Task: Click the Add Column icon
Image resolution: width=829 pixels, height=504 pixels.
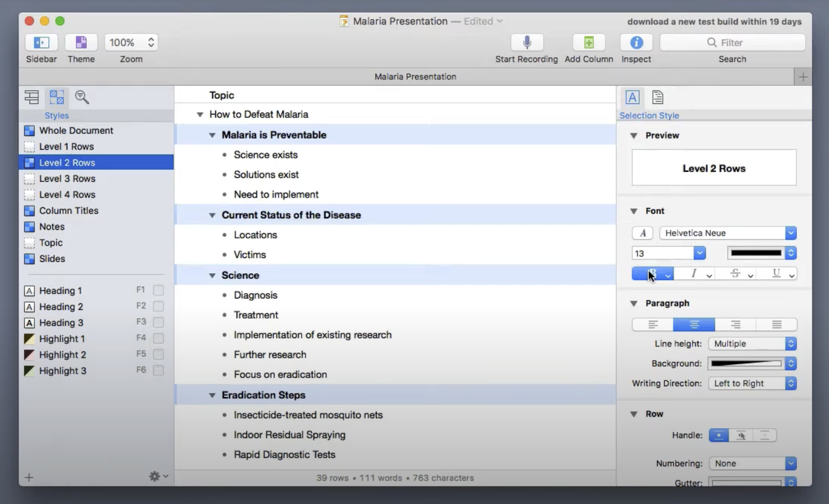Action: point(589,42)
